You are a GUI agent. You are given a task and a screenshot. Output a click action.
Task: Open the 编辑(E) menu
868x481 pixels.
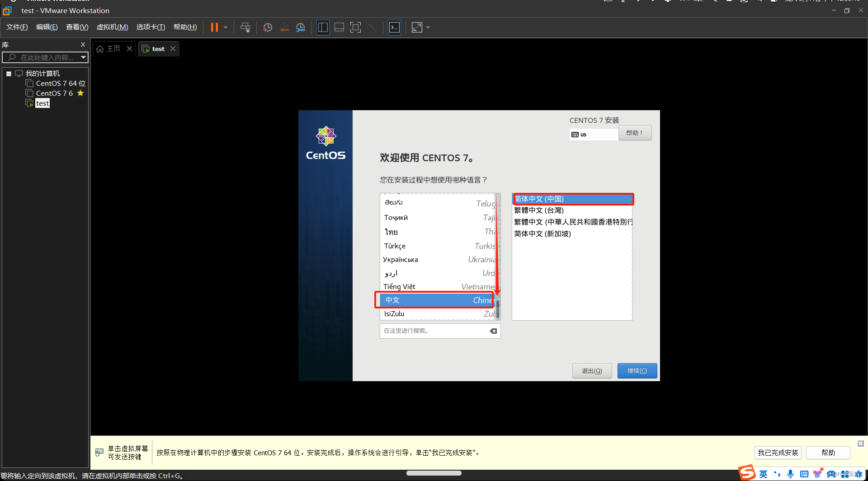(x=47, y=27)
